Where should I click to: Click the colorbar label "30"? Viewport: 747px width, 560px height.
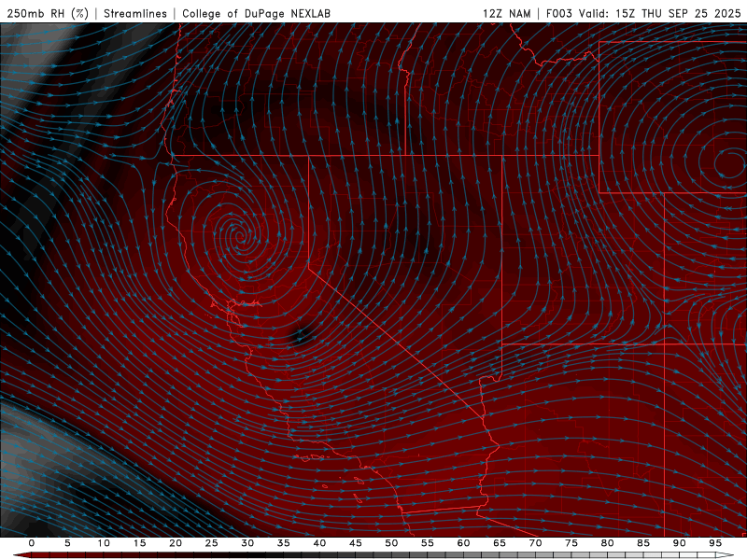(247, 543)
